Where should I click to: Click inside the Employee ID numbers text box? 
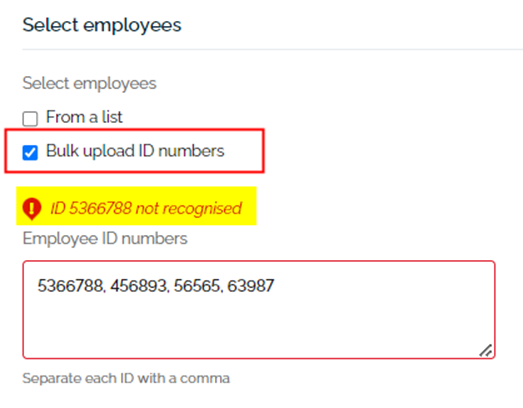coord(259,310)
